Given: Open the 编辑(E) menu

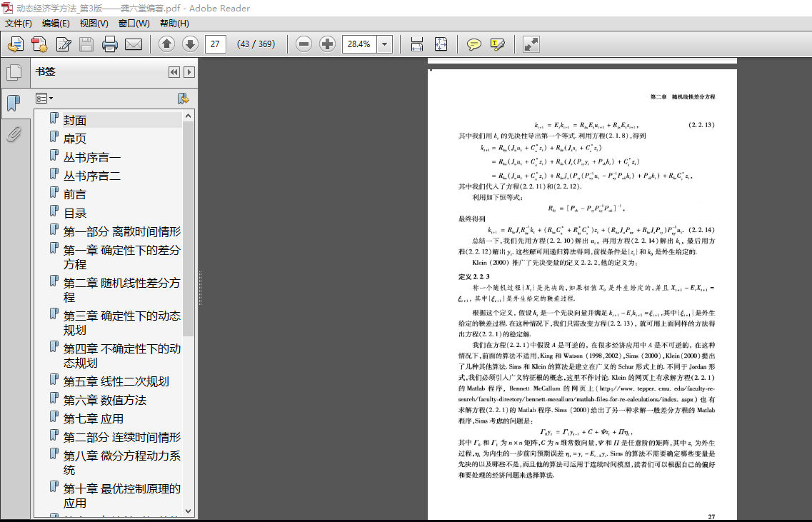Looking at the screenshot, I should tap(56, 24).
